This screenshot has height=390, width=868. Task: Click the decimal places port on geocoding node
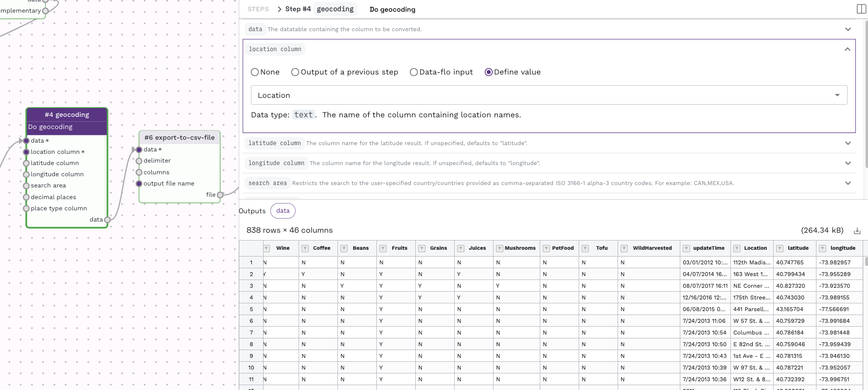[x=26, y=197]
